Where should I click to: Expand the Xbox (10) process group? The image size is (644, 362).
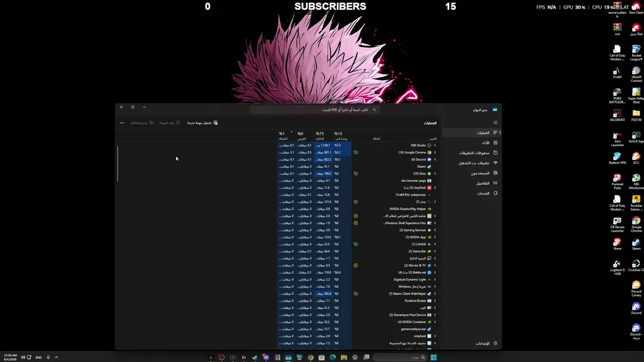(x=435, y=173)
